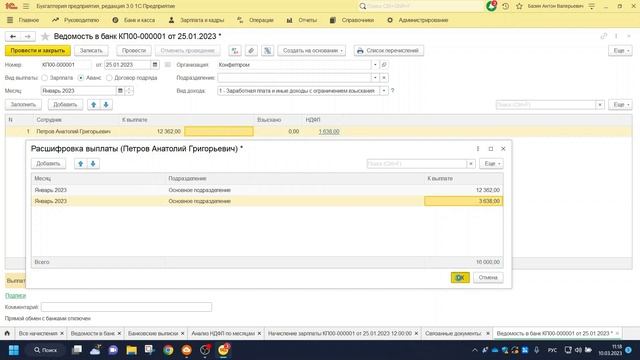Open the home page icon in tab bar
The height and width of the screenshot is (360, 640).
point(7,333)
